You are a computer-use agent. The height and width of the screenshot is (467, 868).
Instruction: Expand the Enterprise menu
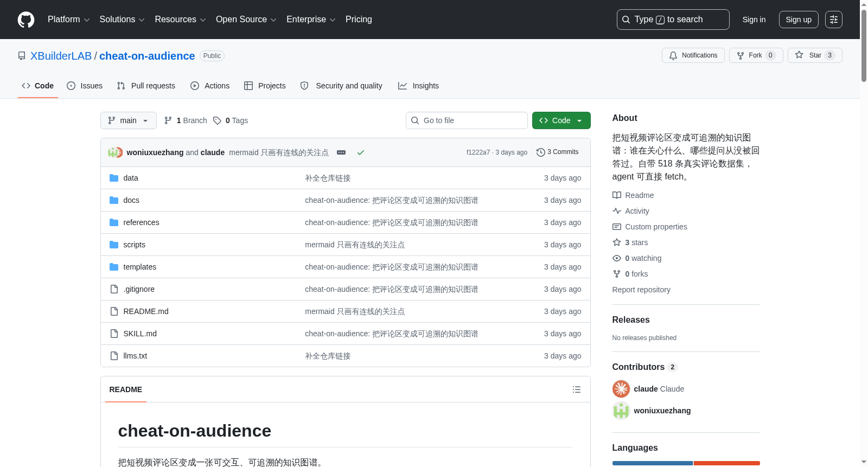click(311, 20)
